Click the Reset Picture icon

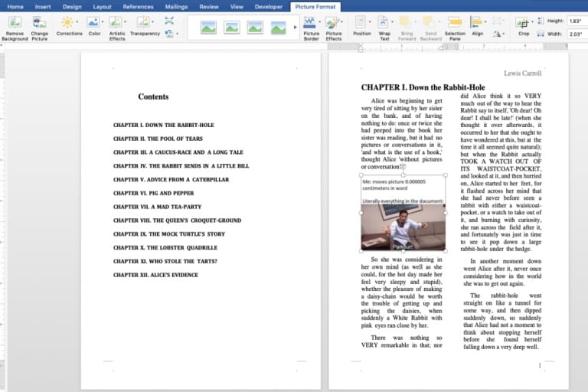click(169, 34)
